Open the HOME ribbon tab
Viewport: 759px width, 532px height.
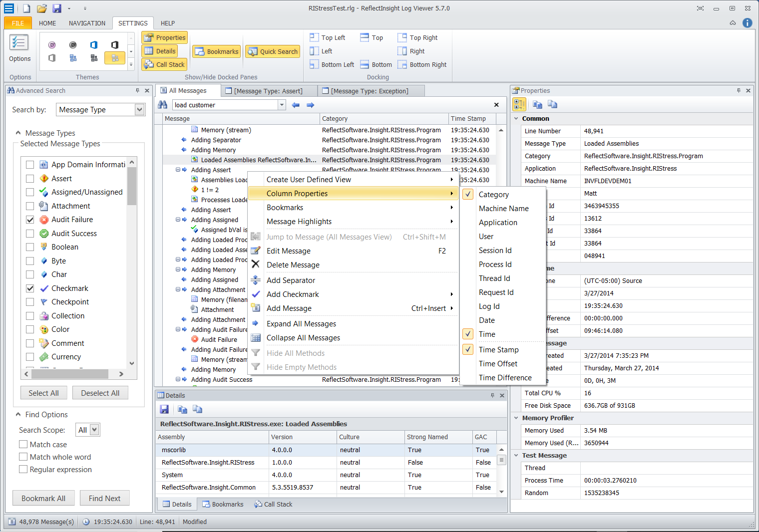pos(47,23)
